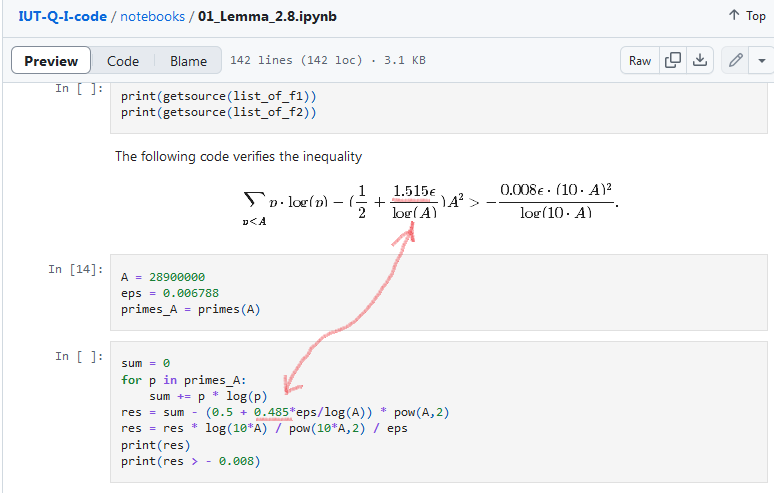Switch to the Preview tab
The height and width of the screenshot is (493, 774).
click(x=51, y=61)
